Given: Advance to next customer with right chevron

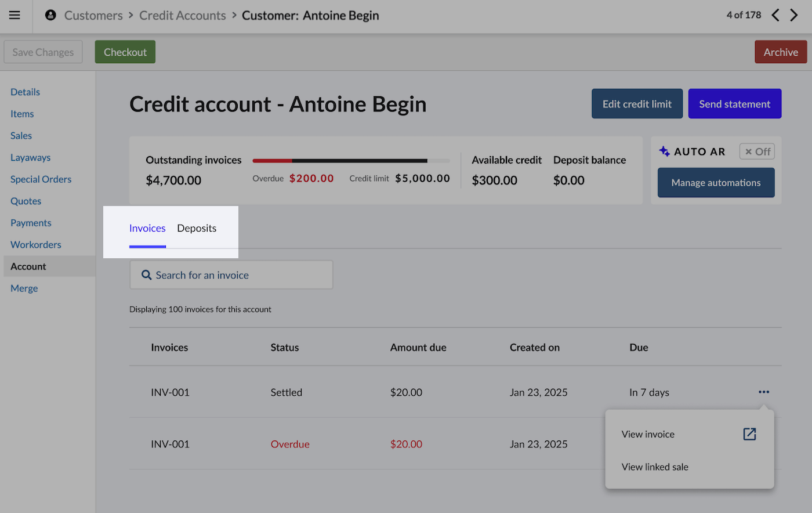Looking at the screenshot, I should pos(794,15).
